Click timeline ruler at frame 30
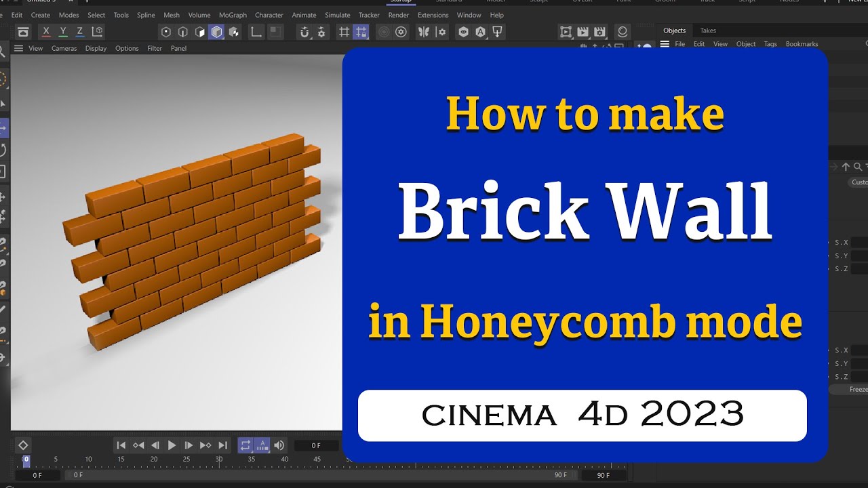Viewport: 868px width, 488px height. click(219, 461)
